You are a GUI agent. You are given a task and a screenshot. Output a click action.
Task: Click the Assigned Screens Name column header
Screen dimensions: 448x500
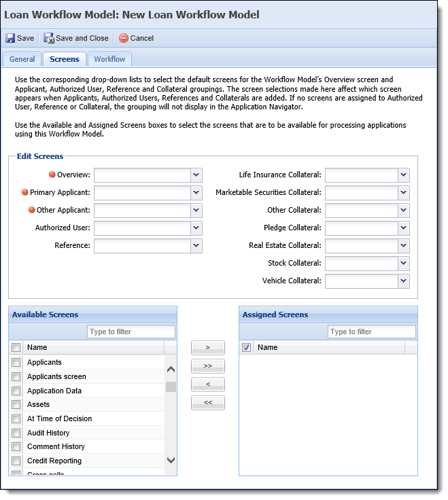point(329,348)
